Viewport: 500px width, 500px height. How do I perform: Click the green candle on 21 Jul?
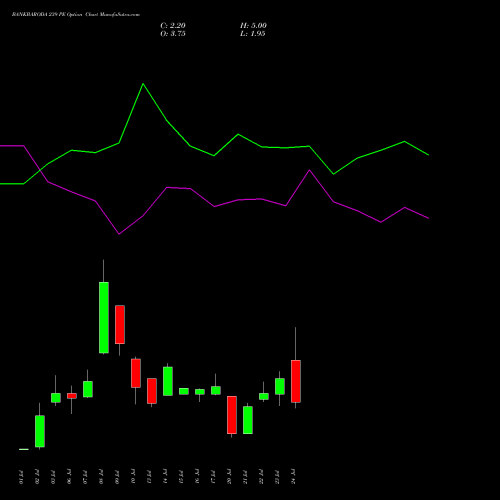[x=248, y=420]
